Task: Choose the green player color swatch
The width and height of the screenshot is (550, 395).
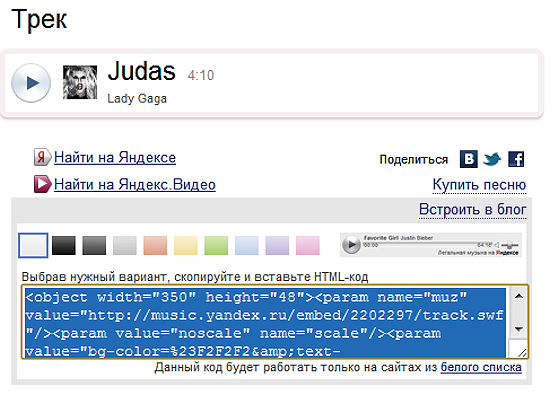Action: coord(216,245)
